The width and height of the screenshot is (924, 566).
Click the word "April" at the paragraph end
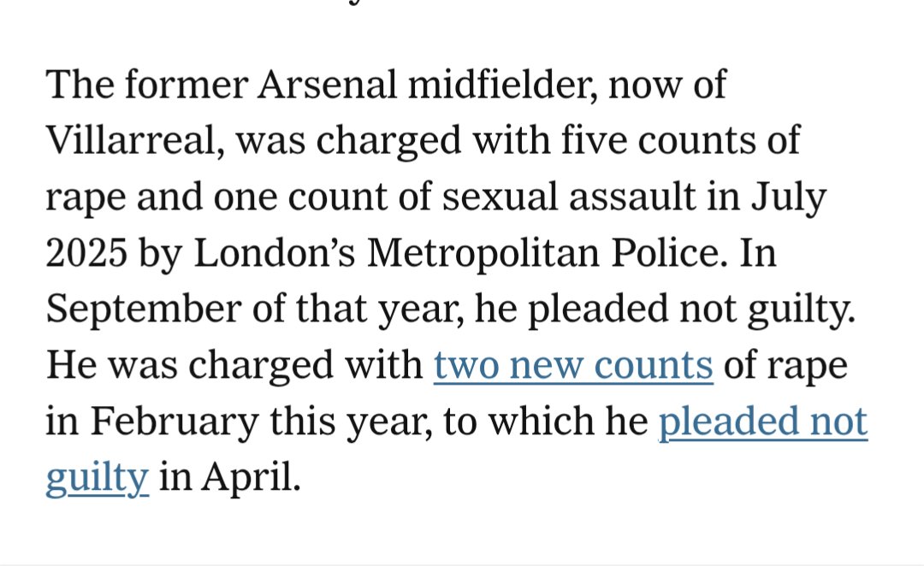(251, 478)
